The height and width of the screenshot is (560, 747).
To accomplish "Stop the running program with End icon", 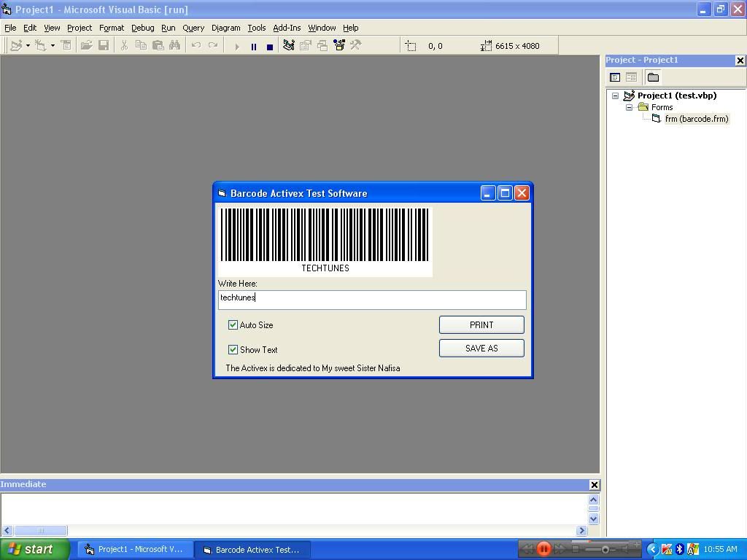I will tap(269, 46).
